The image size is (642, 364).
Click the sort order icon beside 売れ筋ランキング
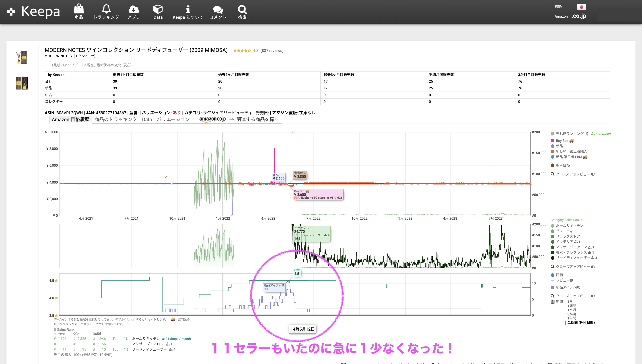pyautogui.click(x=587, y=134)
